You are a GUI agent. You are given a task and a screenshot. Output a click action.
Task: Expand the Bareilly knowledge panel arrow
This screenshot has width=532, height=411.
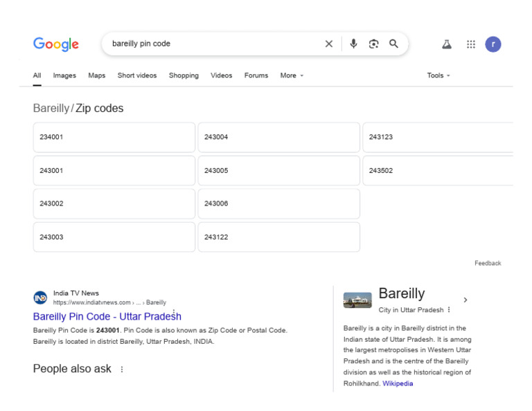(465, 300)
